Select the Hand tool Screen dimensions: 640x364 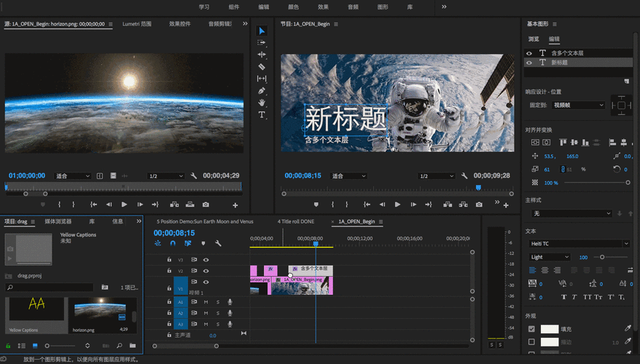click(x=262, y=103)
